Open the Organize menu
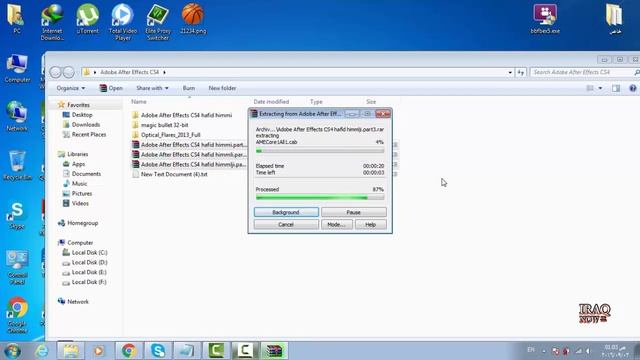 (71, 88)
